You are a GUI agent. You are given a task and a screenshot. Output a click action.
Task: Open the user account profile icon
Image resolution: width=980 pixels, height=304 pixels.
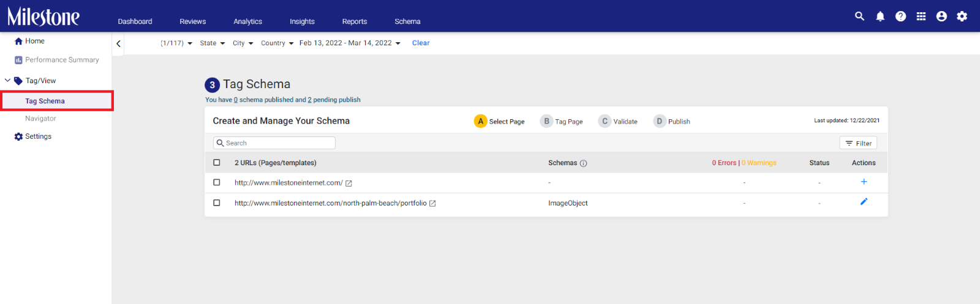pyautogui.click(x=941, y=17)
